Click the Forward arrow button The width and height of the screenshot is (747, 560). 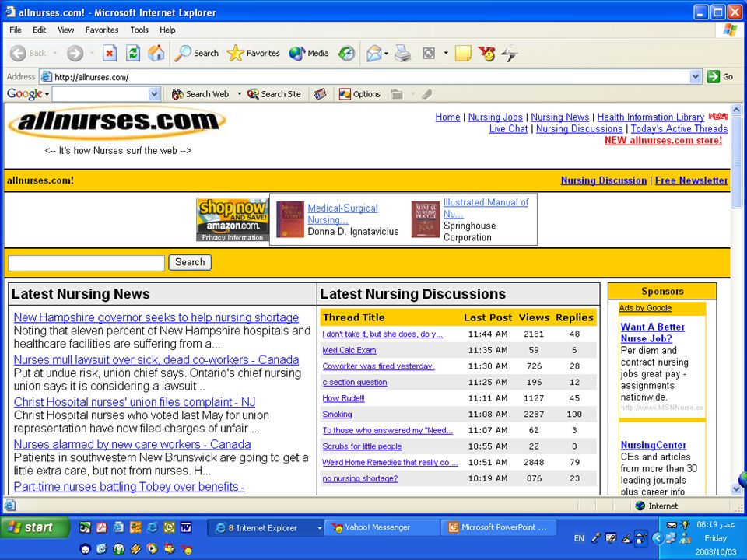pos(75,54)
